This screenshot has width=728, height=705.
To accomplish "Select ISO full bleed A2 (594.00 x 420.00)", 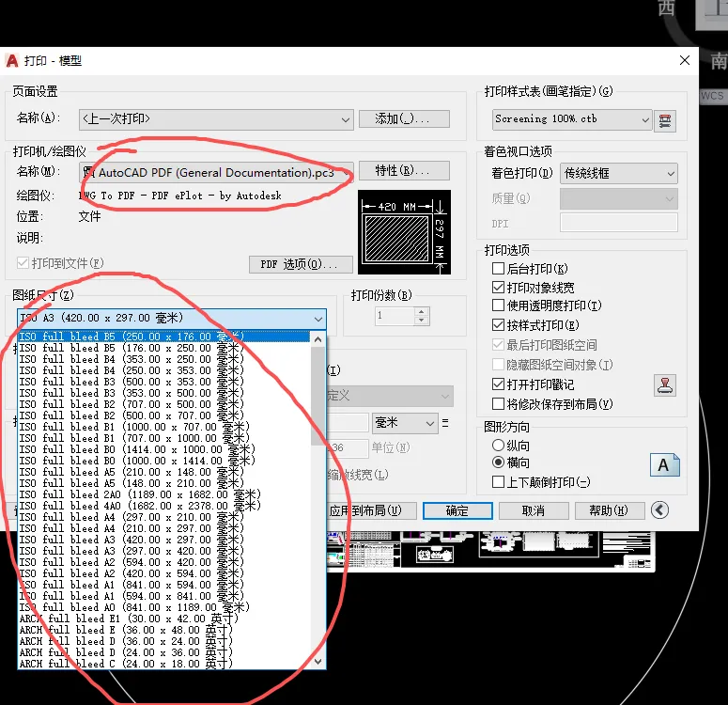I will click(x=163, y=561).
